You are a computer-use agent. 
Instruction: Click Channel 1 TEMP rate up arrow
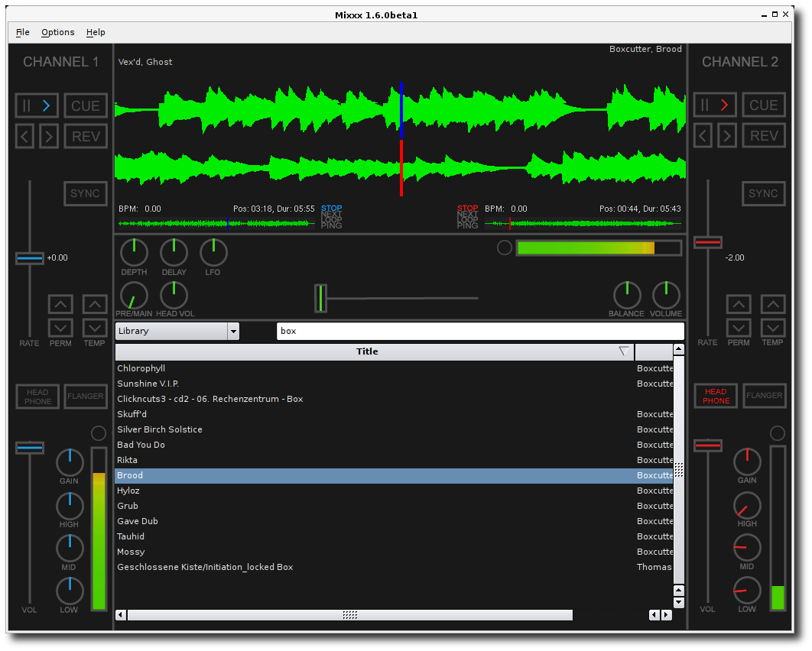[x=95, y=304]
